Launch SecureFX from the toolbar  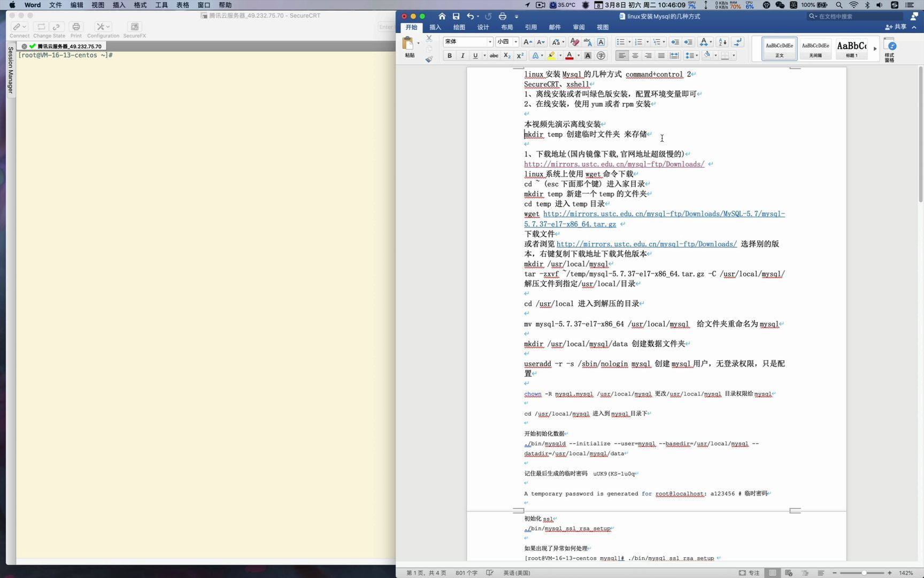[133, 27]
